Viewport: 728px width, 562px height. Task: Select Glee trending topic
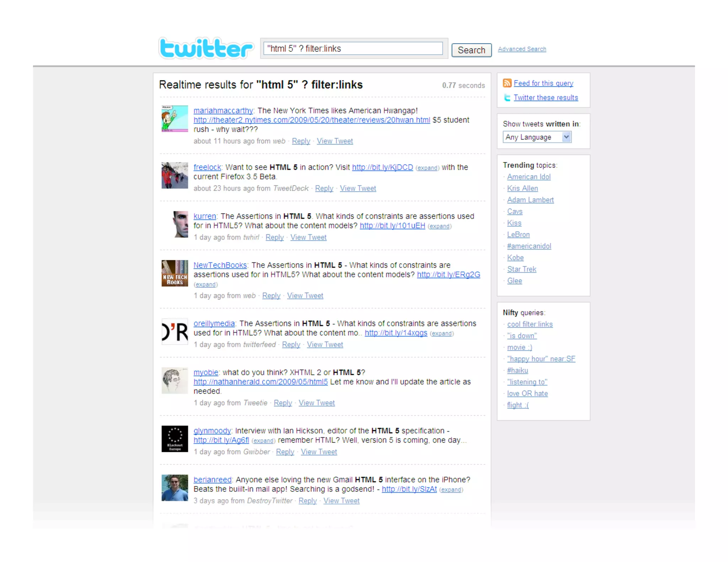[514, 281]
